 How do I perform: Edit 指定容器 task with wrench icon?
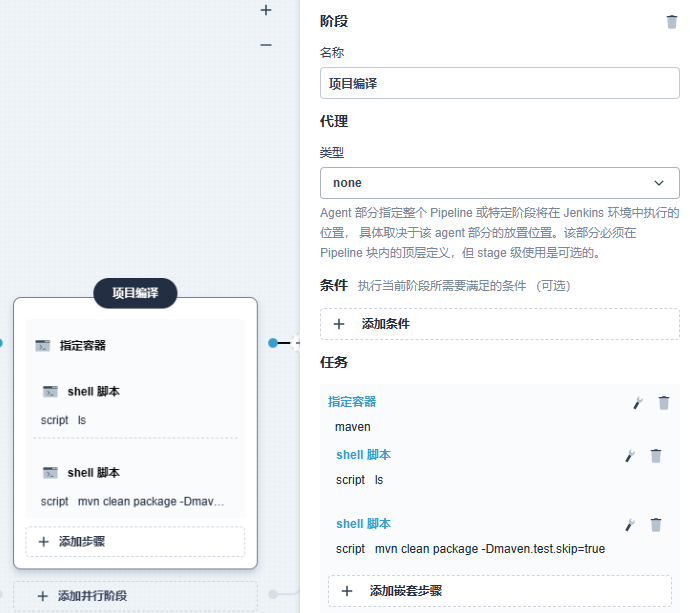[638, 403]
